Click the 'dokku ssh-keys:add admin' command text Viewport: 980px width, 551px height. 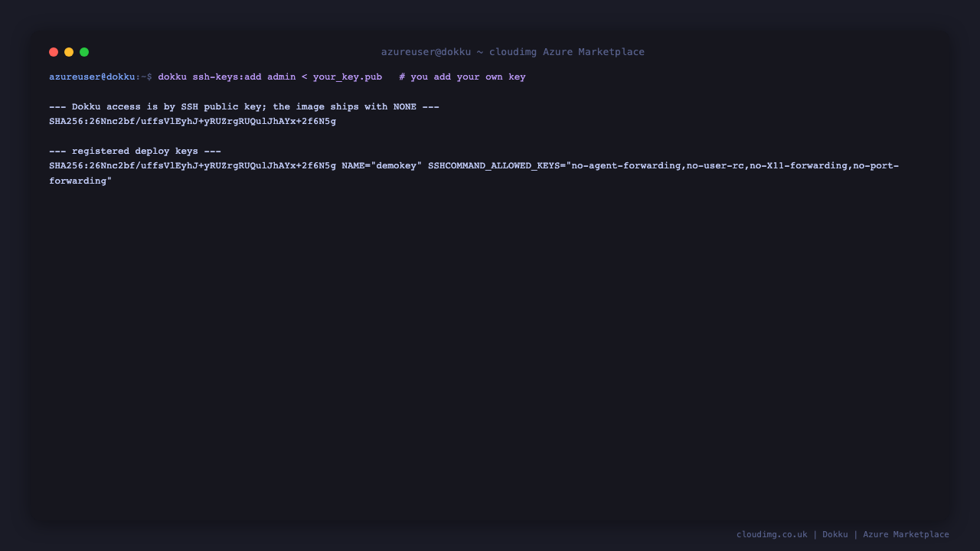pos(227,77)
